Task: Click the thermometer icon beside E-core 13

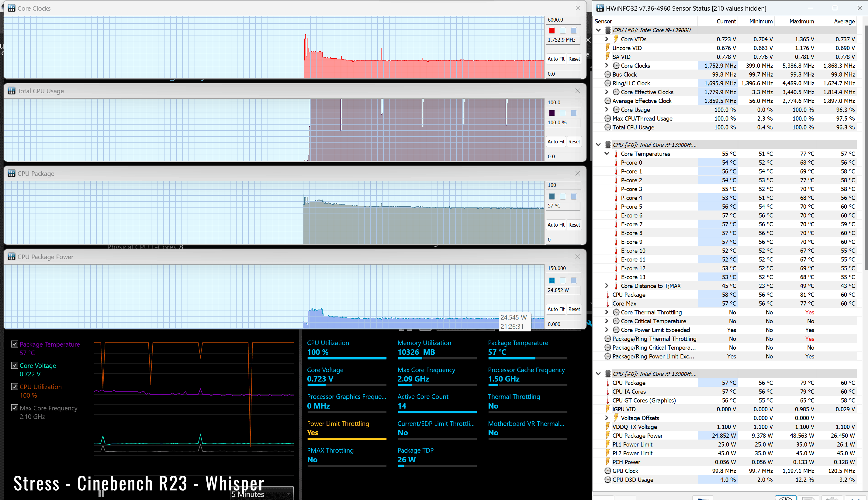Action: 616,277
